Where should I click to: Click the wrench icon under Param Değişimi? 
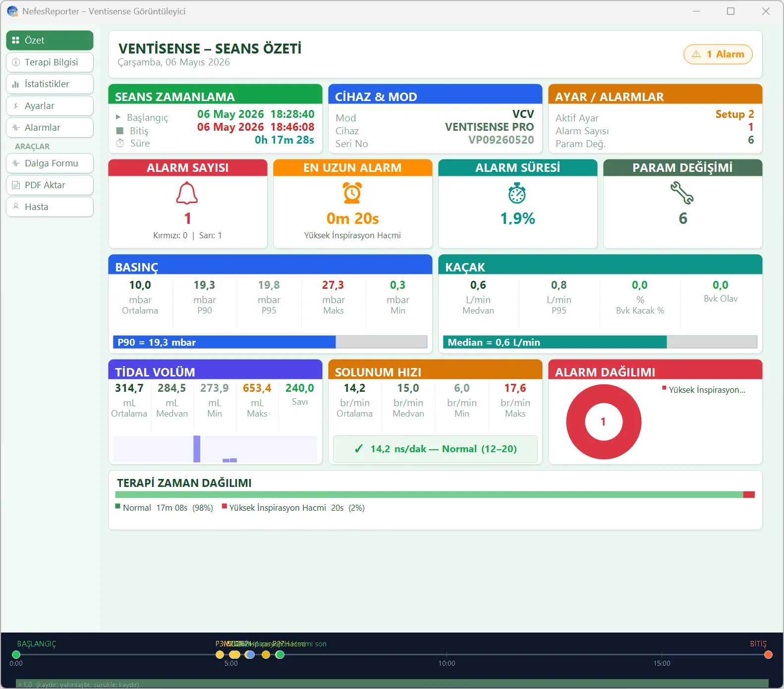[682, 193]
